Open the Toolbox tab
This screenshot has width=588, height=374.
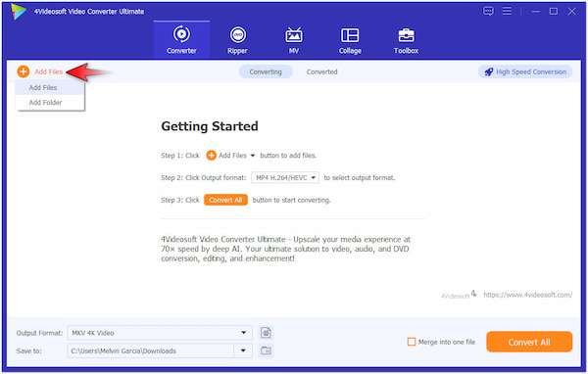pos(406,40)
